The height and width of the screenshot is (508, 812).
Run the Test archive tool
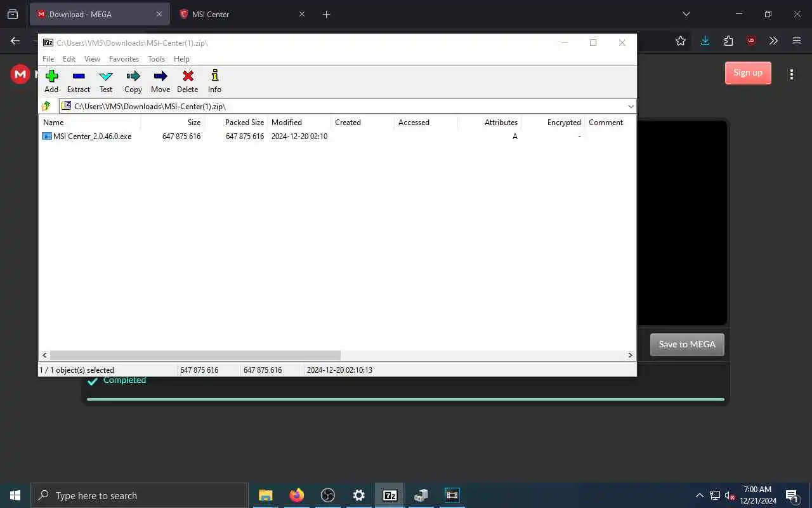[x=106, y=81]
